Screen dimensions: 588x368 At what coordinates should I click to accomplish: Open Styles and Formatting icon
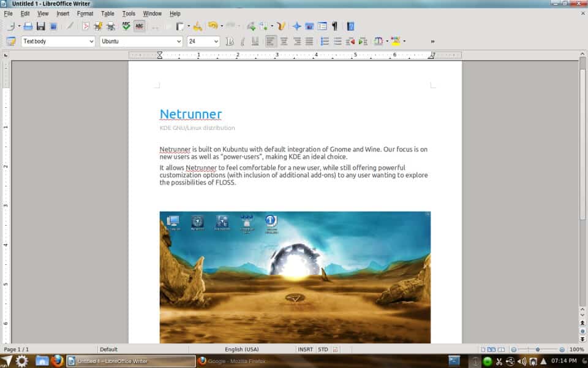pyautogui.click(x=11, y=41)
